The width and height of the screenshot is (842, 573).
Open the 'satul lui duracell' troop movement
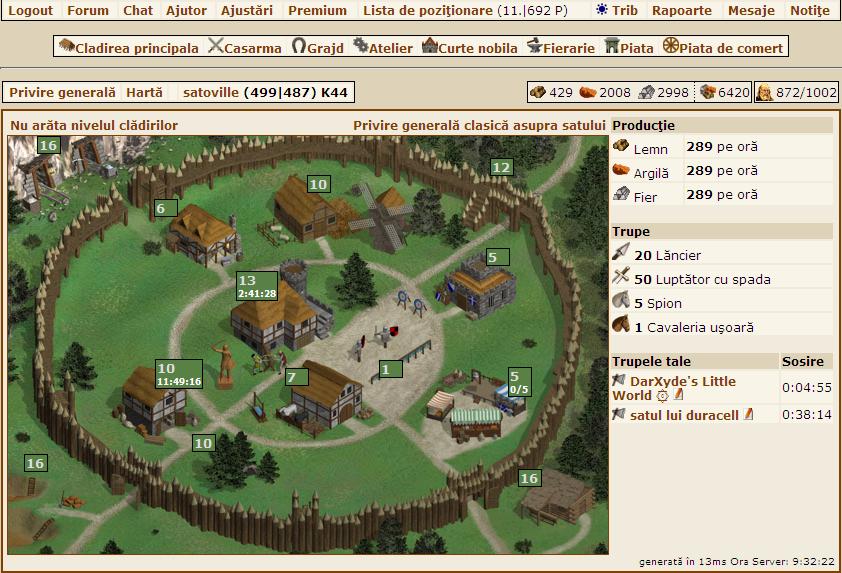click(x=684, y=415)
